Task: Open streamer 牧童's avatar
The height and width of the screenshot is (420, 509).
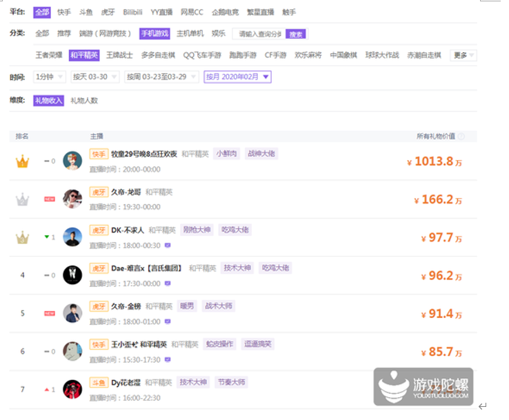Action: click(72, 161)
